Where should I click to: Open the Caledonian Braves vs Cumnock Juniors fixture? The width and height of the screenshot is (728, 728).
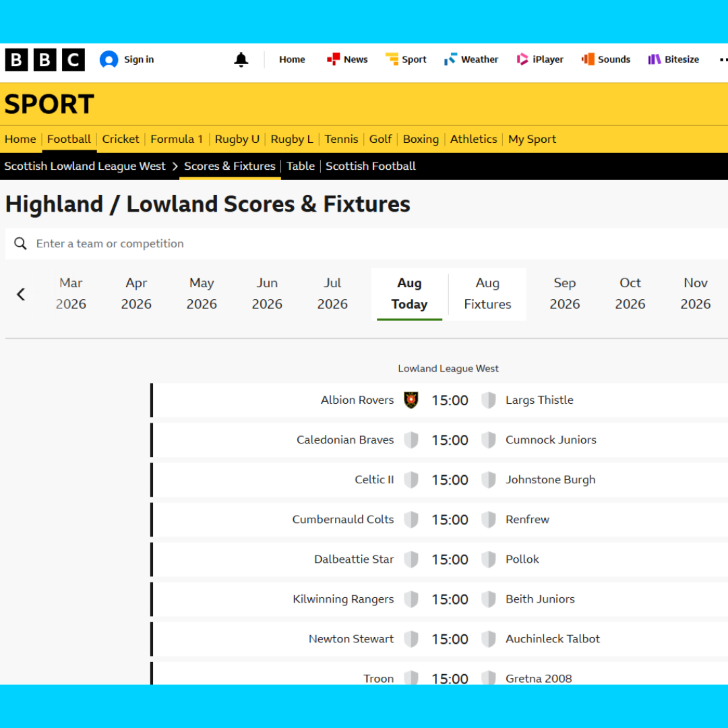click(439, 440)
